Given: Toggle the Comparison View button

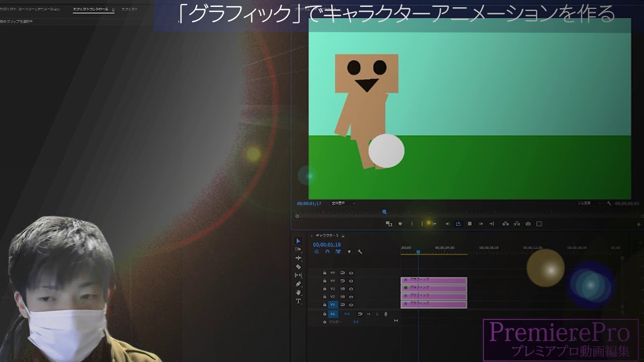Looking at the screenshot, I should coord(539,223).
